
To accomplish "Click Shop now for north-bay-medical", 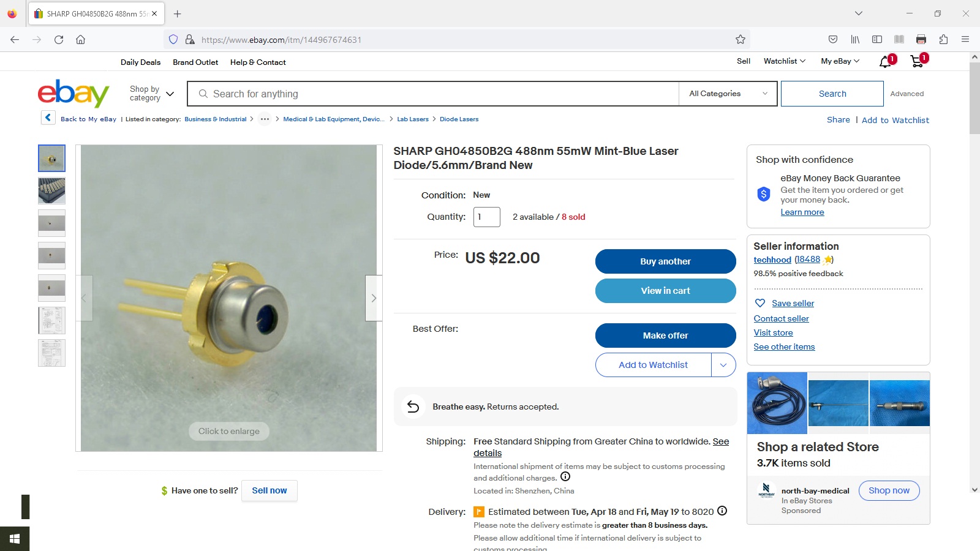I will pyautogui.click(x=889, y=490).
